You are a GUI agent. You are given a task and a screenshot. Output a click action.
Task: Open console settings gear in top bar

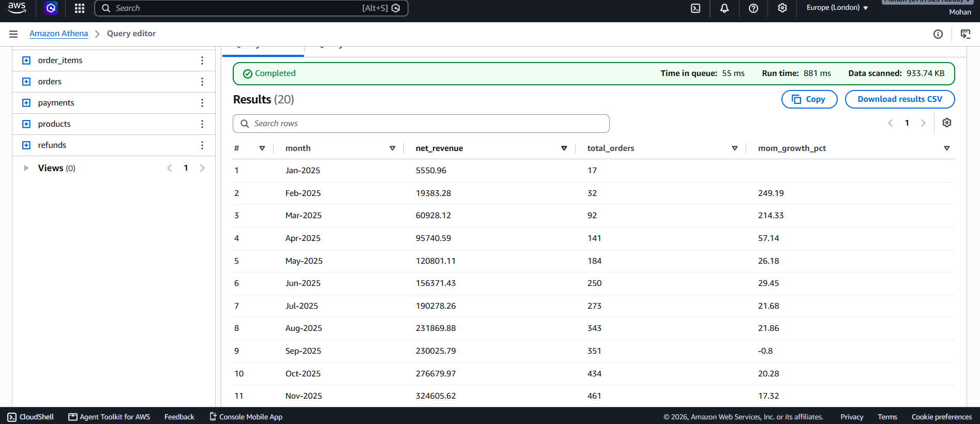pyautogui.click(x=782, y=8)
